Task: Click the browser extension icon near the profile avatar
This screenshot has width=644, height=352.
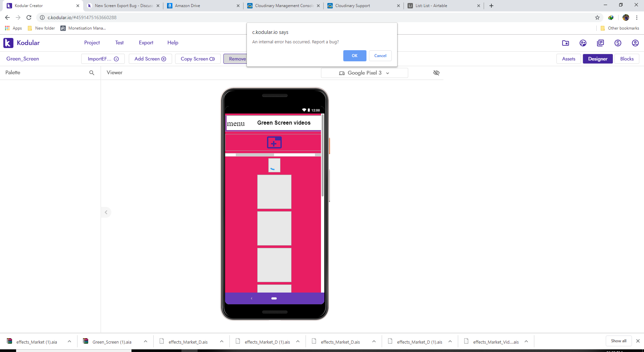Action: point(611,17)
